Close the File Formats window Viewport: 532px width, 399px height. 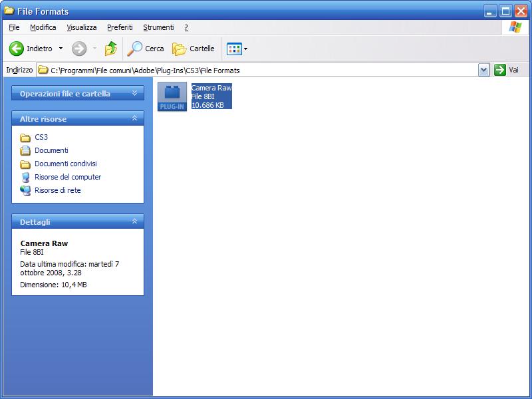click(521, 11)
